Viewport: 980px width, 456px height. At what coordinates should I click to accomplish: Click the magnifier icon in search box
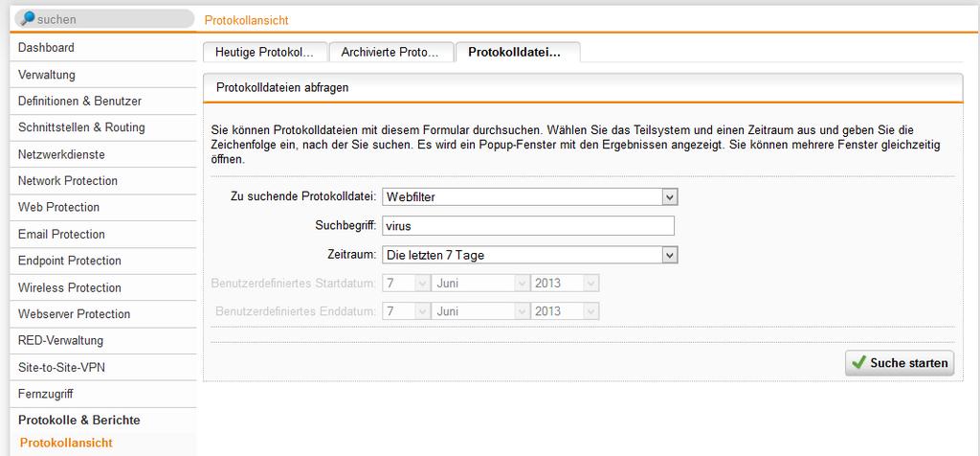(x=28, y=19)
